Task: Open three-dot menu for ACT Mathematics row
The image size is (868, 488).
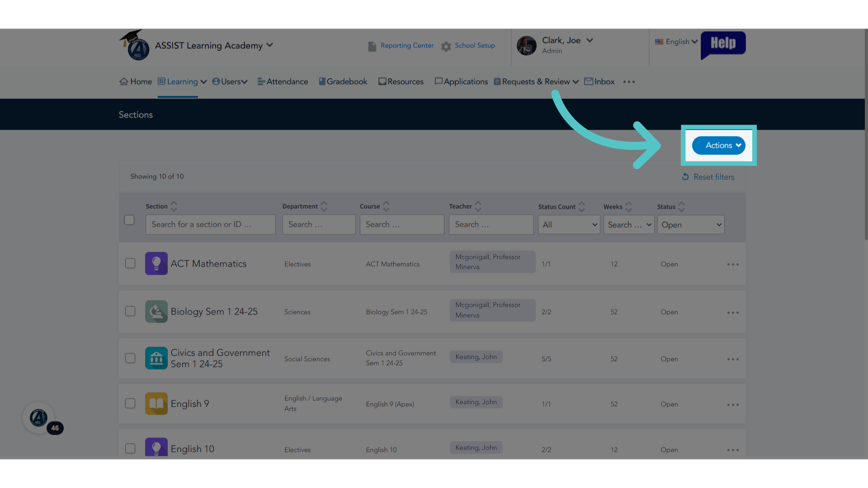Action: coord(733,264)
